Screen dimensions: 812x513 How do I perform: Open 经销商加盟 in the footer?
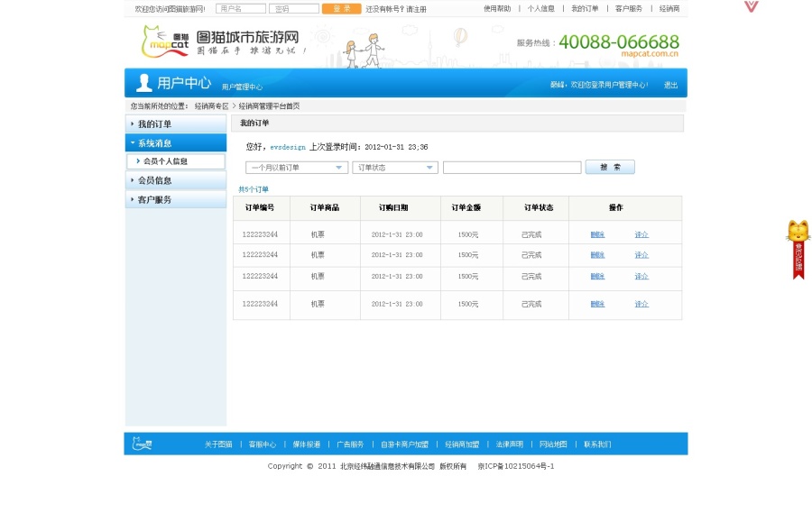462,444
